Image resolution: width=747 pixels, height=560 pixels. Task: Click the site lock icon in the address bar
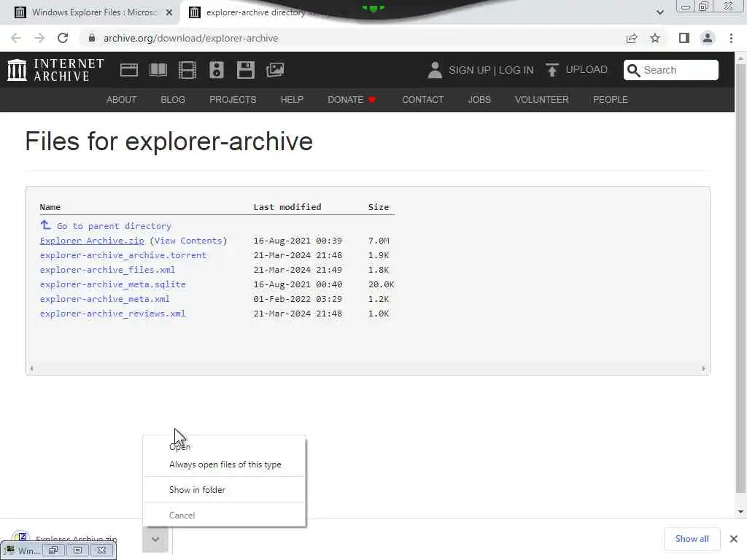(x=92, y=38)
